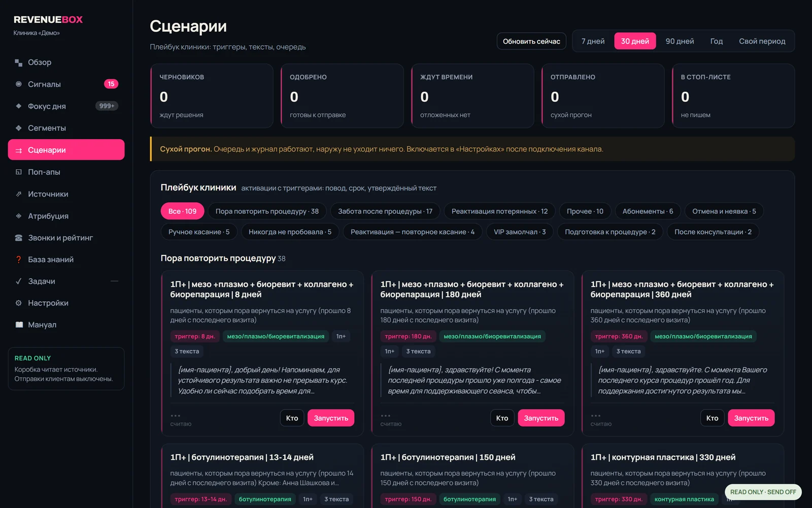The image size is (812, 508).
Task: Click the Источники sidebar icon
Action: coord(19,194)
